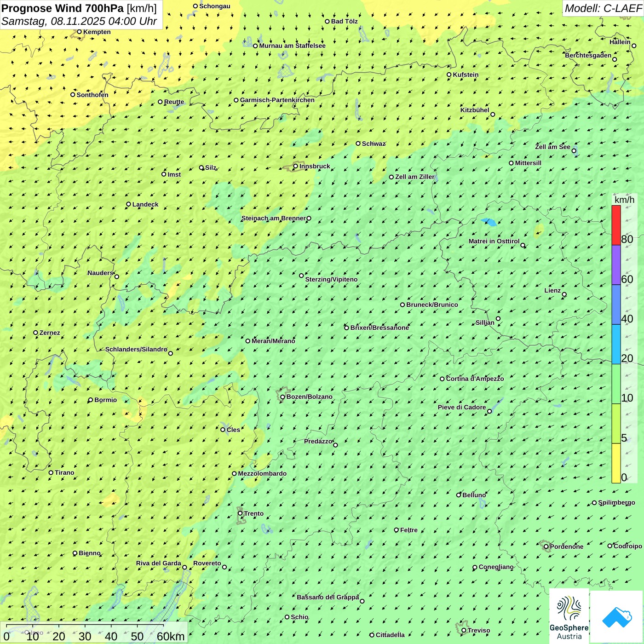Click the Feltre town marker
Image resolution: width=644 pixels, height=644 pixels.
pyautogui.click(x=396, y=530)
